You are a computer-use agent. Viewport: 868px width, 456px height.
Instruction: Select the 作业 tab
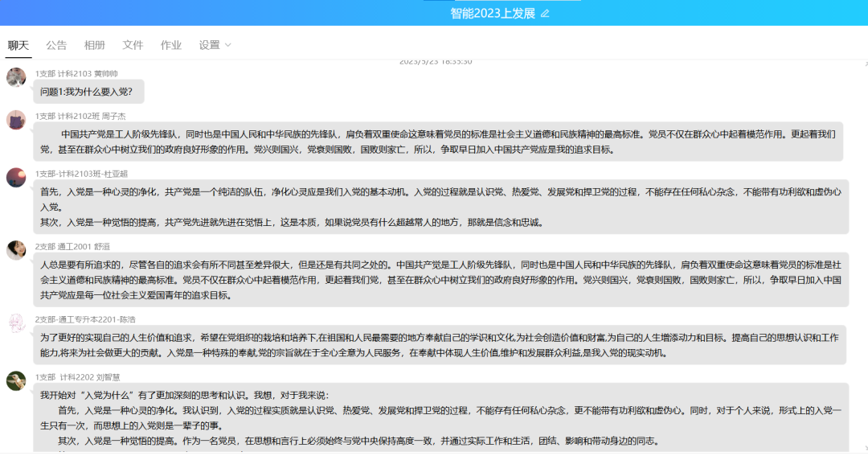coord(171,45)
